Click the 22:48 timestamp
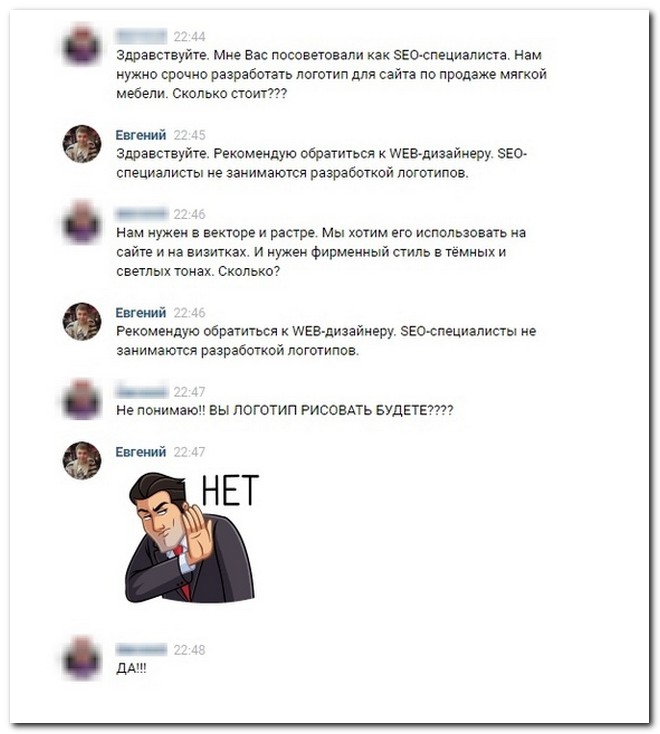The image size is (660, 734). click(x=190, y=650)
